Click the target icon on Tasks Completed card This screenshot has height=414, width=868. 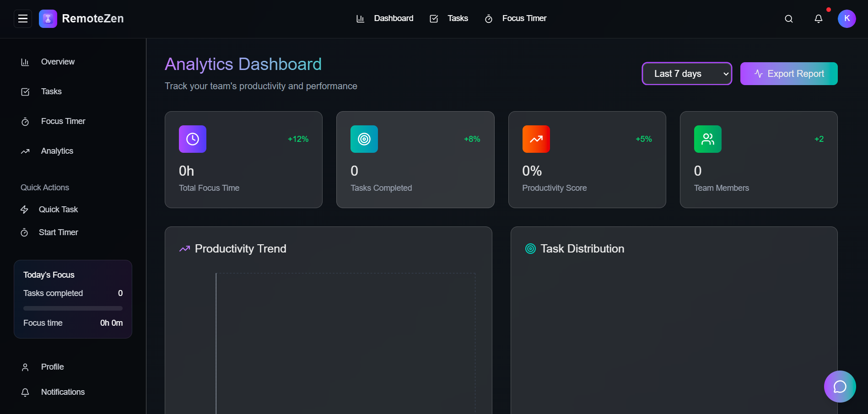364,139
